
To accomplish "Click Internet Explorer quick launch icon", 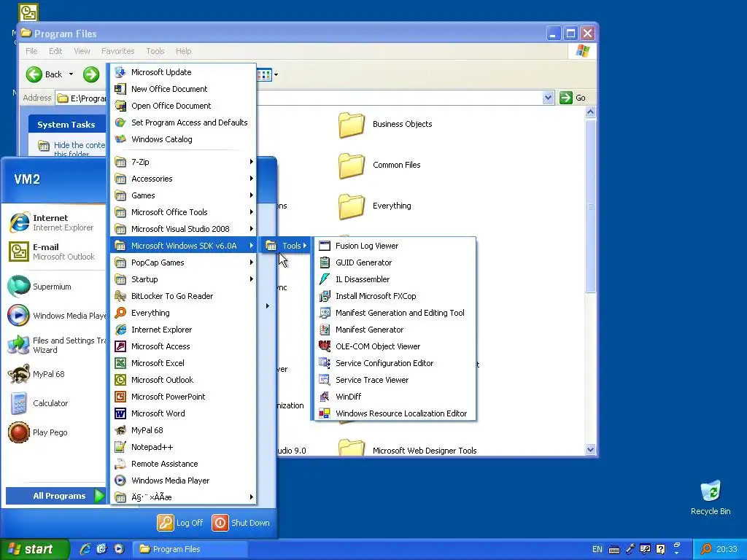I will click(x=85, y=549).
